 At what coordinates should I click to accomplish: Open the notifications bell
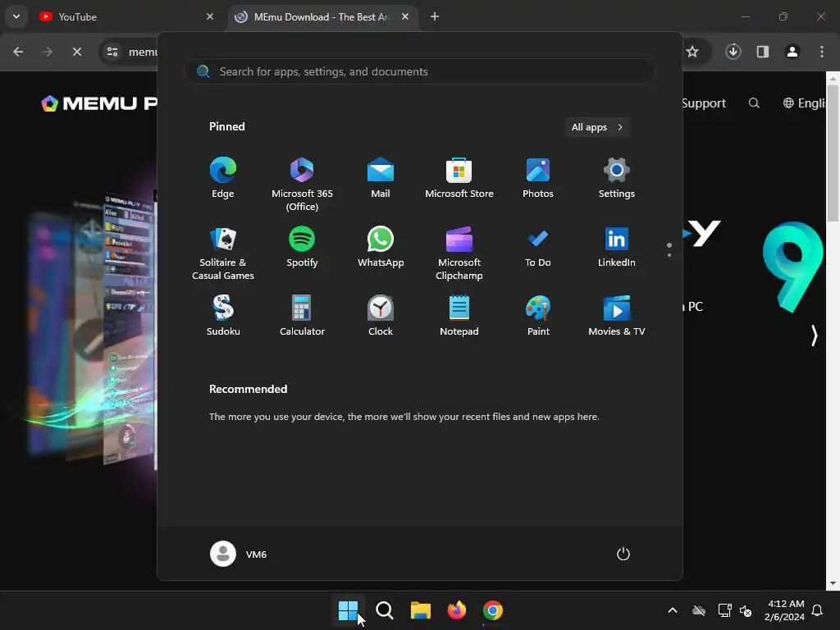(x=817, y=609)
